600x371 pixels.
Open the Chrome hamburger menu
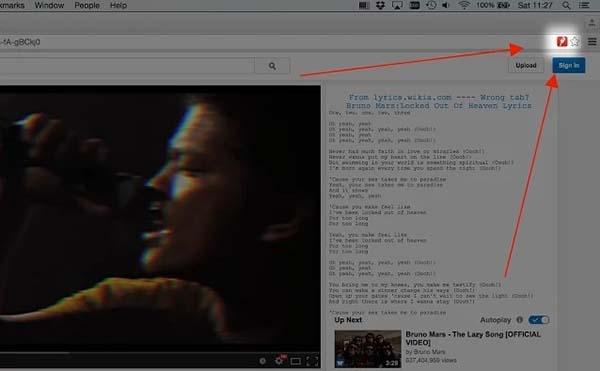592,42
